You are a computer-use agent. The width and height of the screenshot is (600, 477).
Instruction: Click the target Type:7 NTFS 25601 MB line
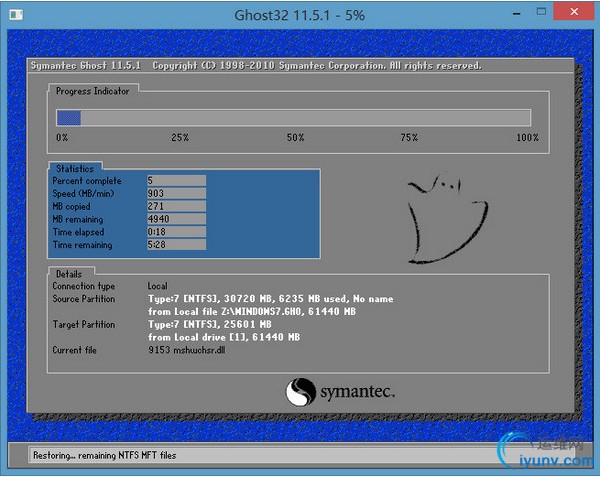(210, 324)
